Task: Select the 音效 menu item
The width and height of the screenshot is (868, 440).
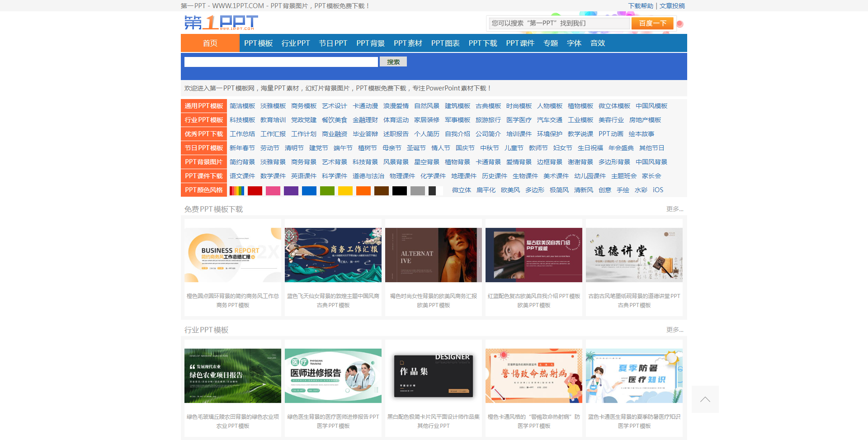Action: (x=597, y=43)
